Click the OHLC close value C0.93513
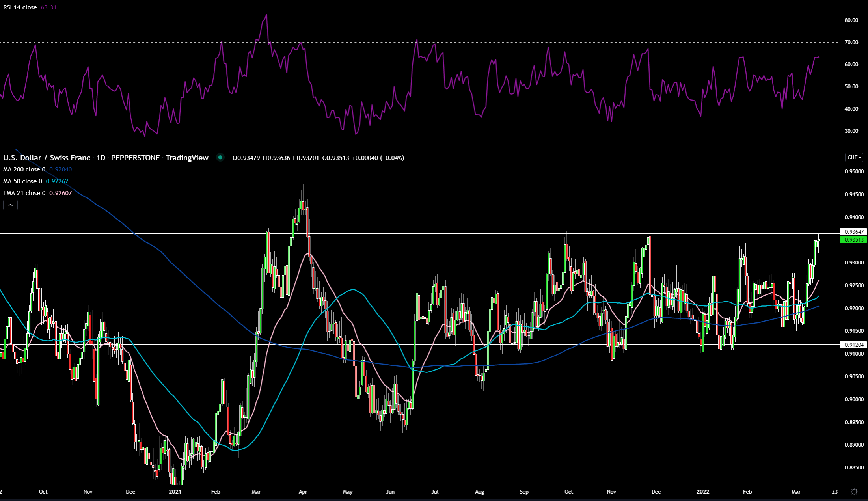This screenshot has height=501, width=868. tap(335, 158)
